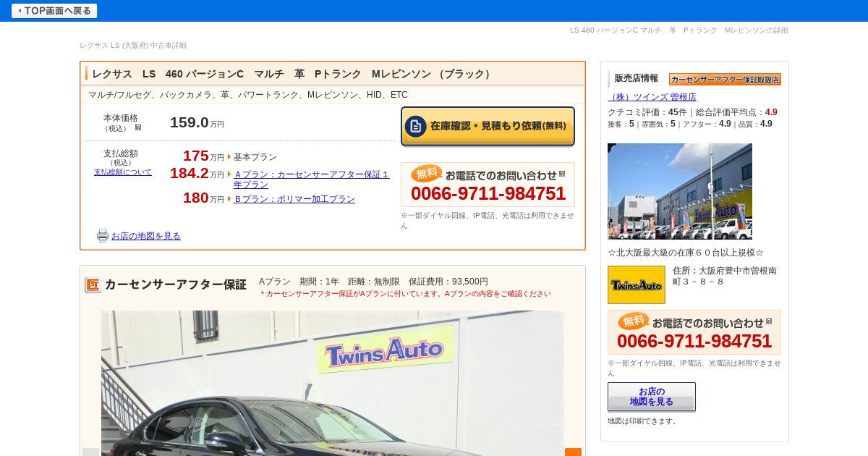This screenshot has width=868, height=456.
Task: Show previous car photo with gray arrow
Action: click(x=90, y=452)
